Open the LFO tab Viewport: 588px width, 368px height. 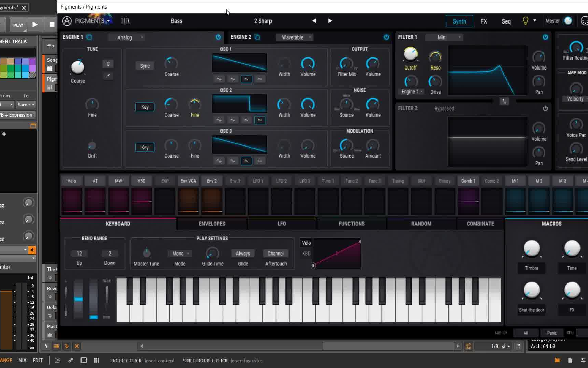tap(282, 224)
